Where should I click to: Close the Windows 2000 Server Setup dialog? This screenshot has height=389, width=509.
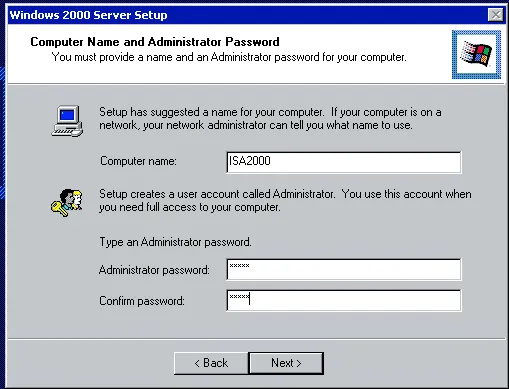click(x=496, y=15)
